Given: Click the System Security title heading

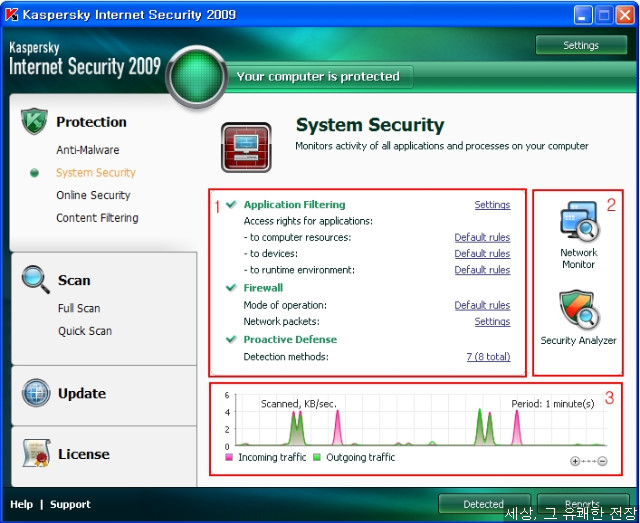Looking at the screenshot, I should tap(370, 125).
